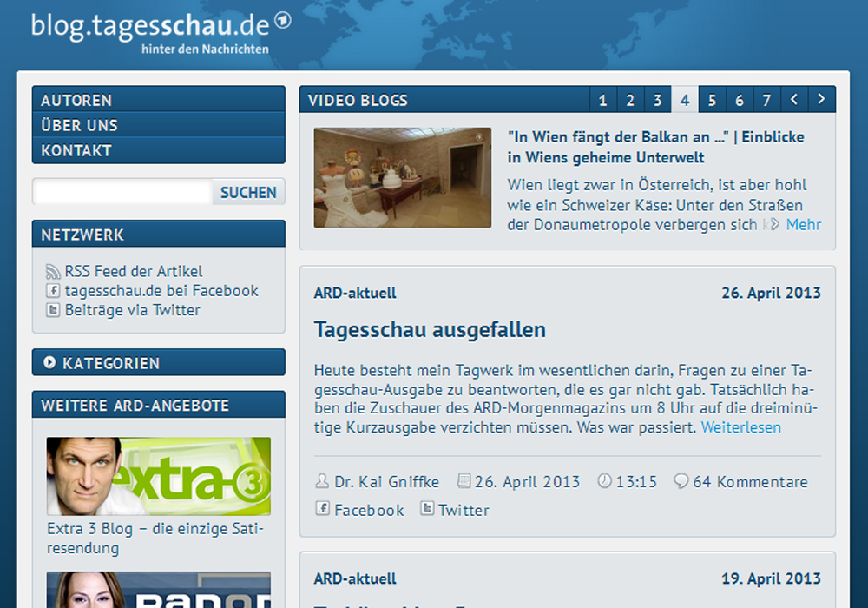Click the ARD logo beside blog.tagesschau.de
Screen dimensions: 868x608
[283, 21]
